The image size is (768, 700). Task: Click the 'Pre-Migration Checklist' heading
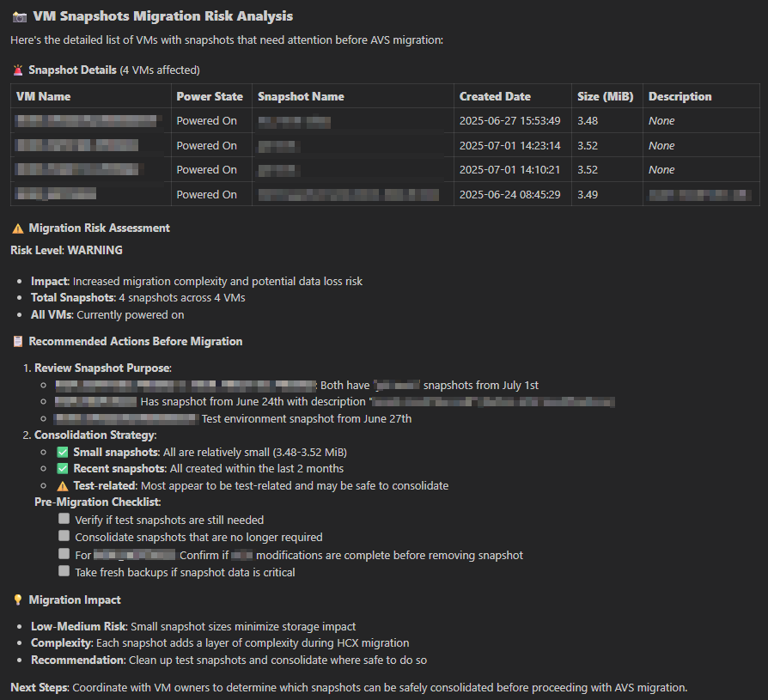[x=97, y=502]
